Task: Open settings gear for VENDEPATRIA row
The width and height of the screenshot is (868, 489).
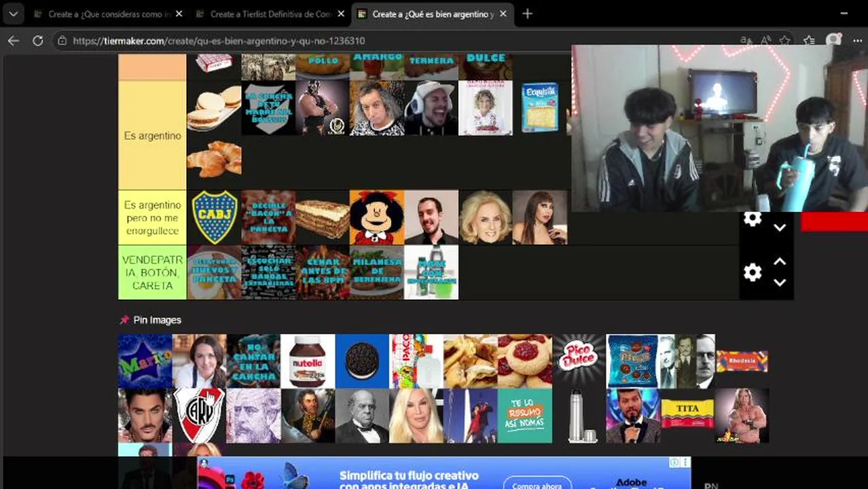Action: (752, 272)
